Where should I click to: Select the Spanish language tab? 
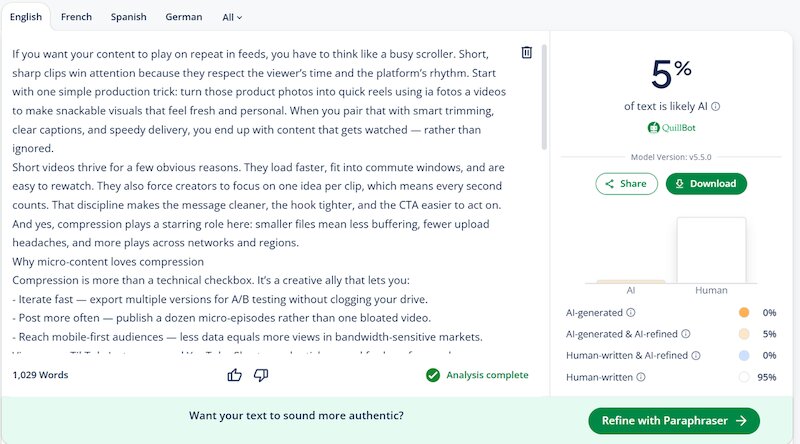coord(129,17)
